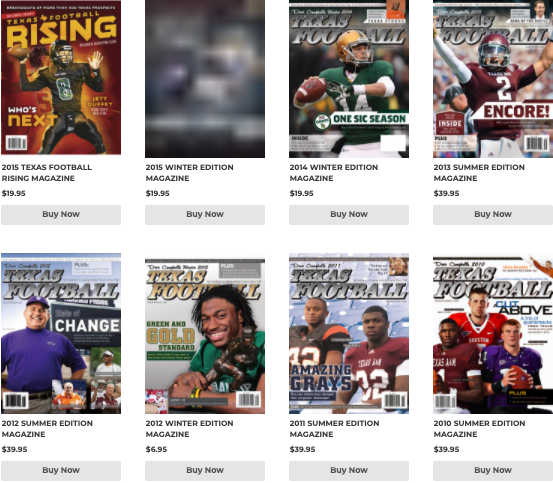
Task: Open the 2011 Summer 'Amazing Grays' cover
Action: 349,333
